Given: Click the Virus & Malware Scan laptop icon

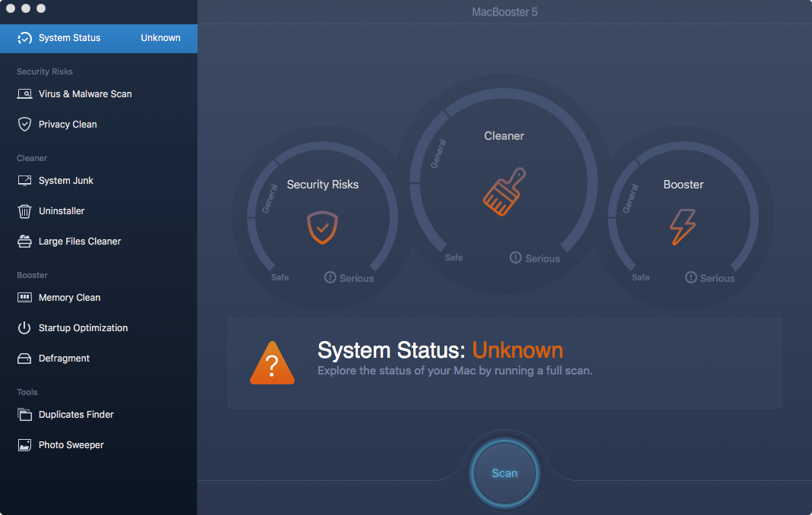Looking at the screenshot, I should point(24,93).
